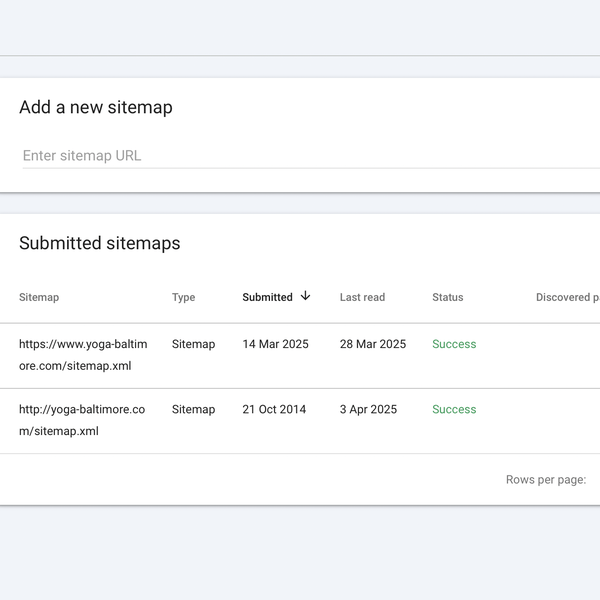
Task: Click the Type cell in the first row
Action: 193,344
